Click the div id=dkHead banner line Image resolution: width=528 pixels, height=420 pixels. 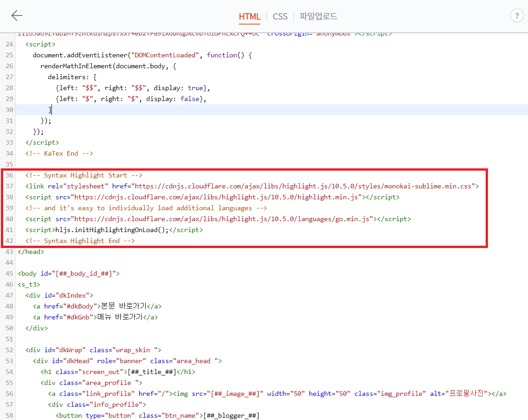127,361
